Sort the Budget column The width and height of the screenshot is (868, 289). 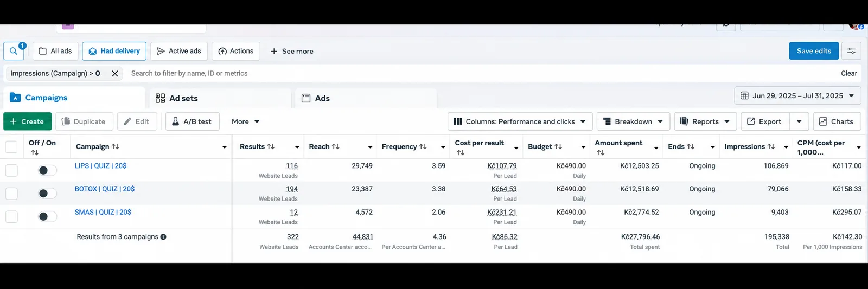(558, 146)
